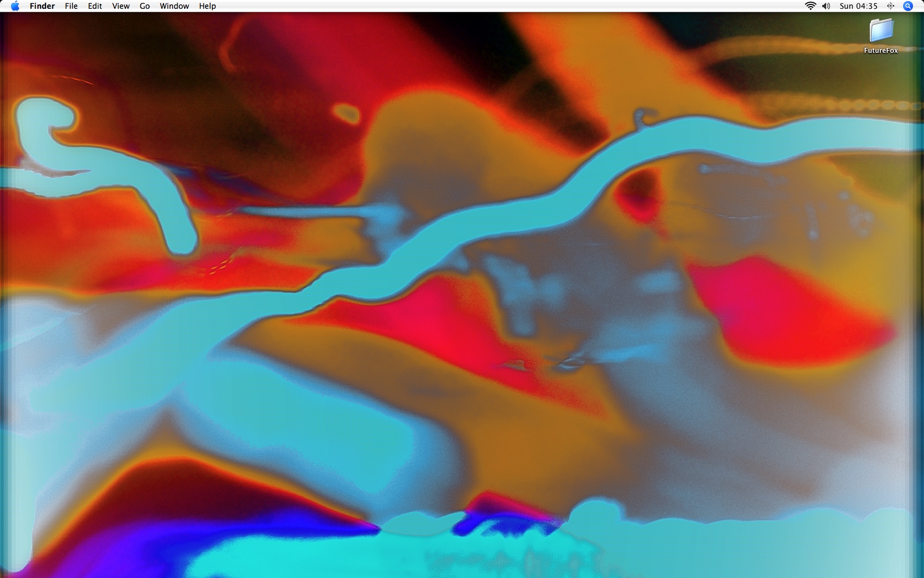
Task: Click the menu bar icon beside the clock
Action: click(890, 6)
